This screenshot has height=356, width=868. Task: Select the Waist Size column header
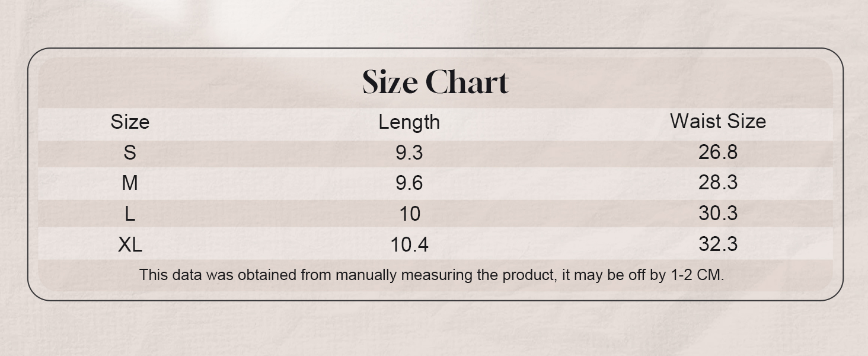point(718,121)
